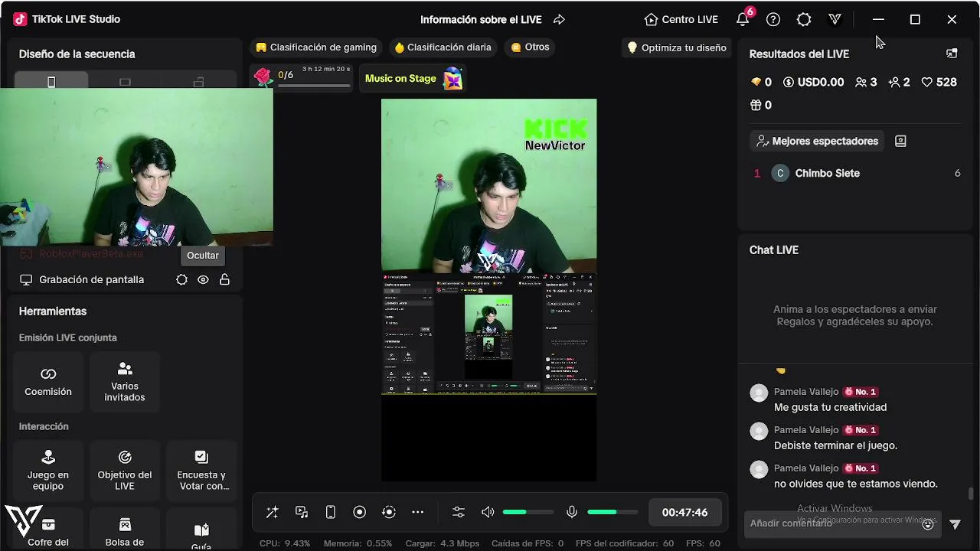980x551 pixels.
Task: Open the audio mixer settings sliders icon
Action: pos(459,513)
